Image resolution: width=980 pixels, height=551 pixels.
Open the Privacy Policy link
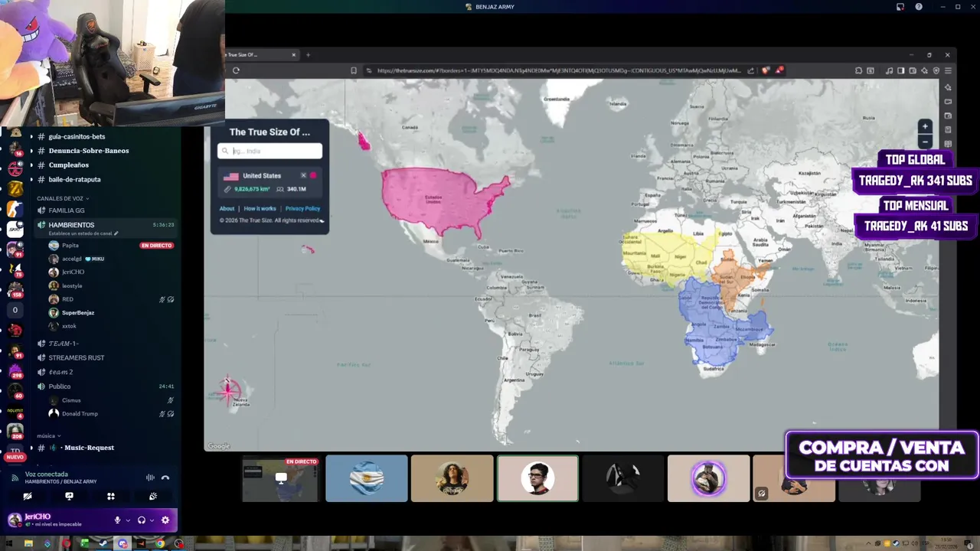[x=302, y=208]
